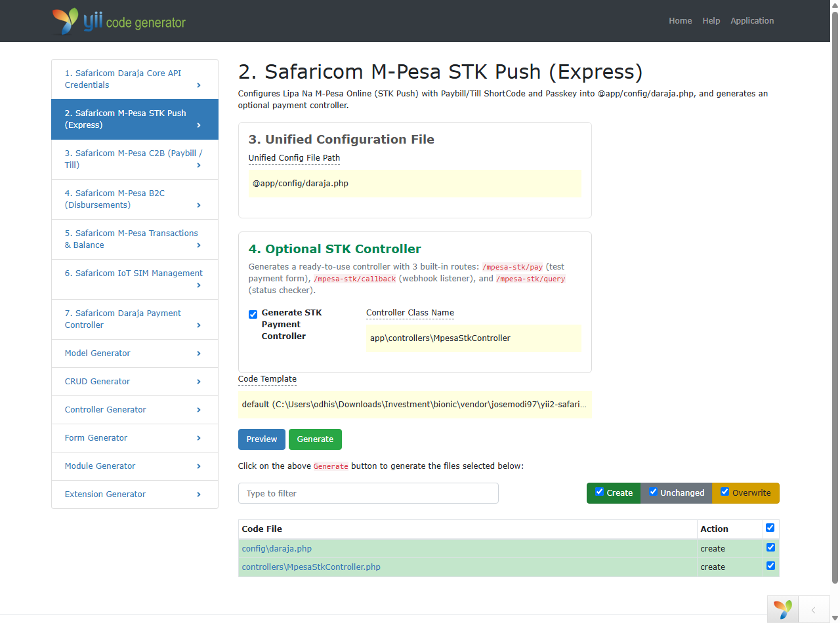Open the controllers\MpesaStkController.php file link
The height and width of the screenshot is (623, 840).
tap(311, 567)
